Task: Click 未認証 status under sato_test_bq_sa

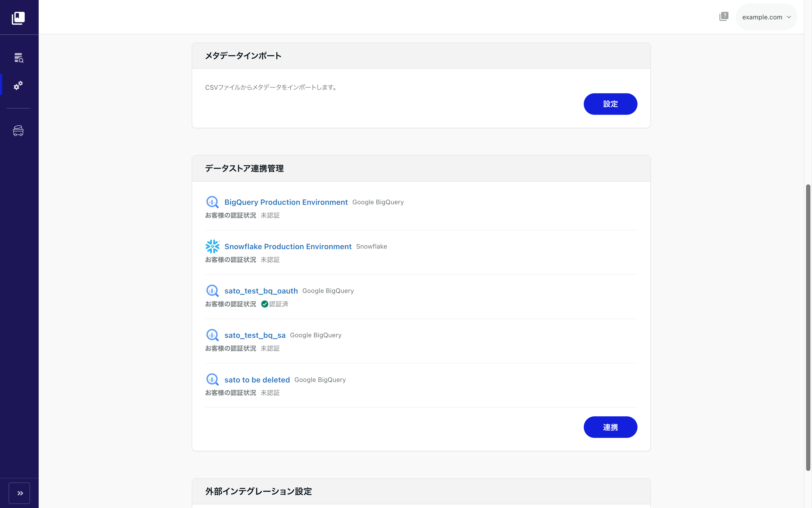Action: pyautogui.click(x=270, y=348)
